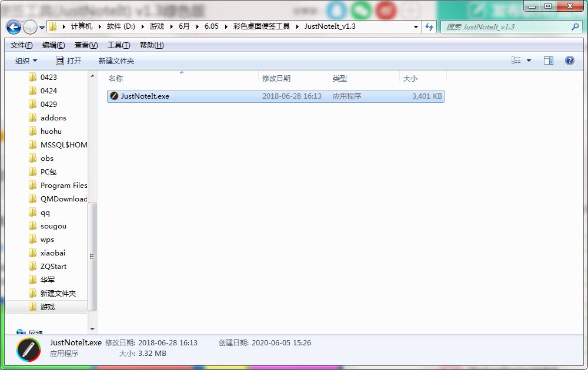Open the 编辑(E) menu
588x370 pixels.
[x=54, y=45]
